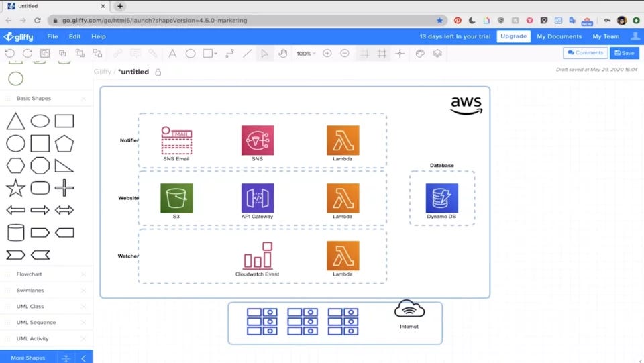Open the 100% zoom dropdown
Screen dimensions: 644x363
[x=306, y=54]
